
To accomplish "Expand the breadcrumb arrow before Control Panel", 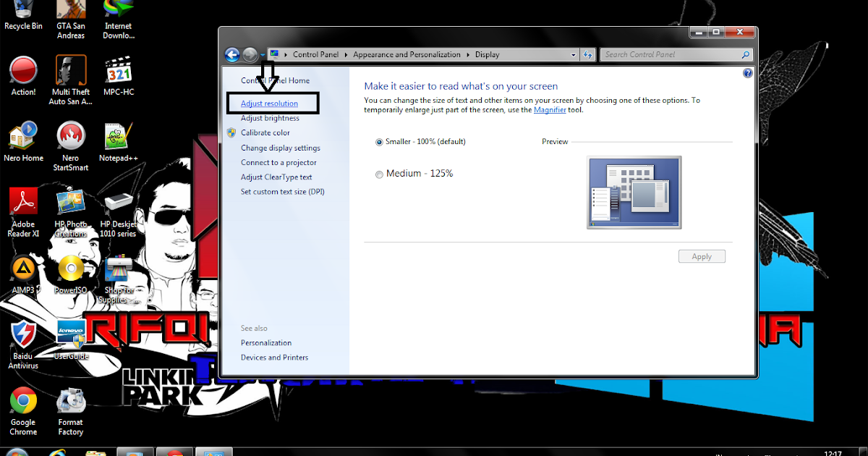I will click(286, 54).
